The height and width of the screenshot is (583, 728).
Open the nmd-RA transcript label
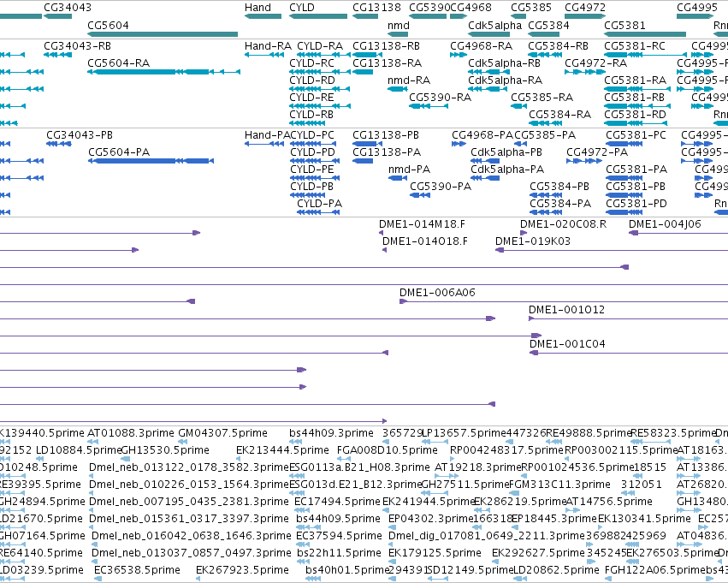coord(409,80)
